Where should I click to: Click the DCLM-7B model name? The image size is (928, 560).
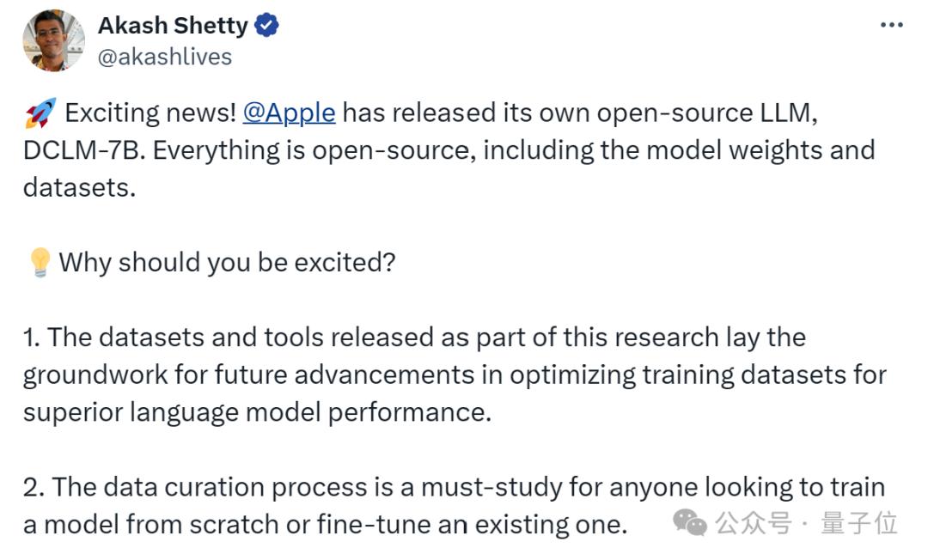click(72, 150)
